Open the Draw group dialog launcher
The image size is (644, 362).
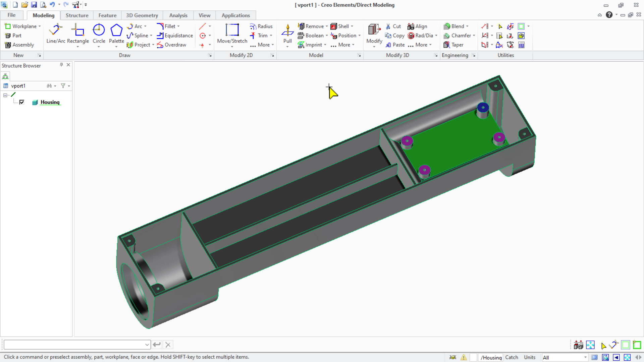[210, 55]
